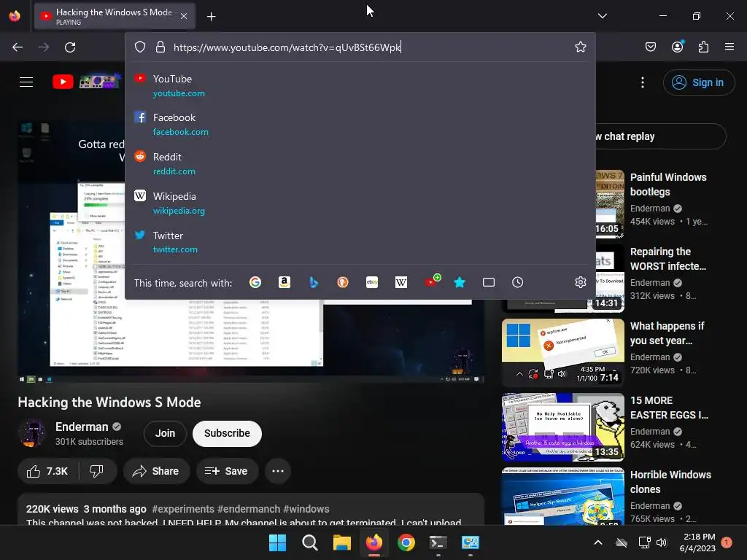Select the Wikipedia suggestion wikipedia.org
This screenshot has width=747, height=560.
(x=360, y=203)
